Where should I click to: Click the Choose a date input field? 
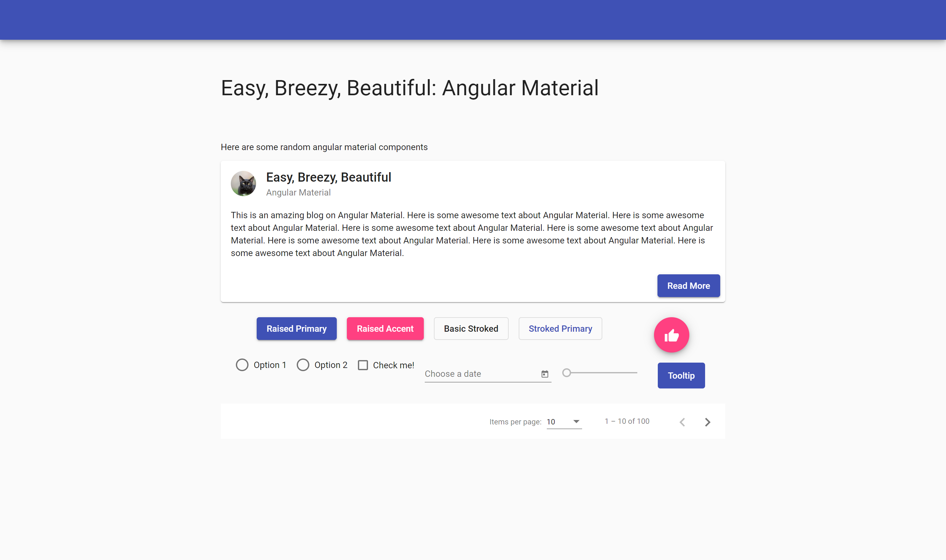click(480, 373)
